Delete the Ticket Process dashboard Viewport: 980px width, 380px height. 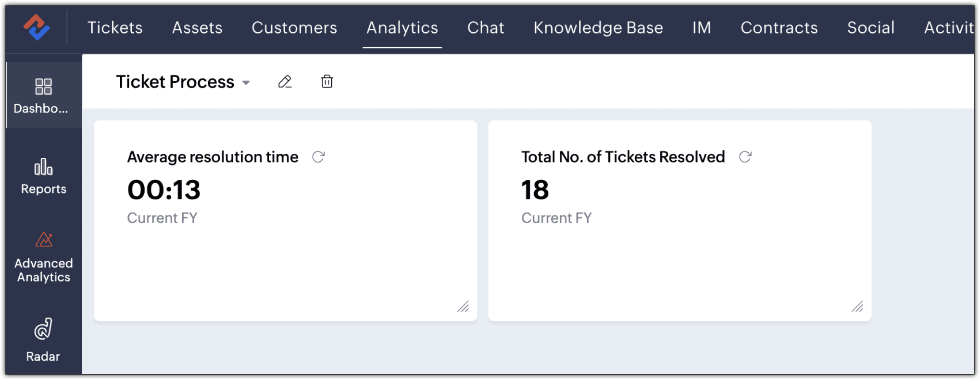tap(327, 82)
